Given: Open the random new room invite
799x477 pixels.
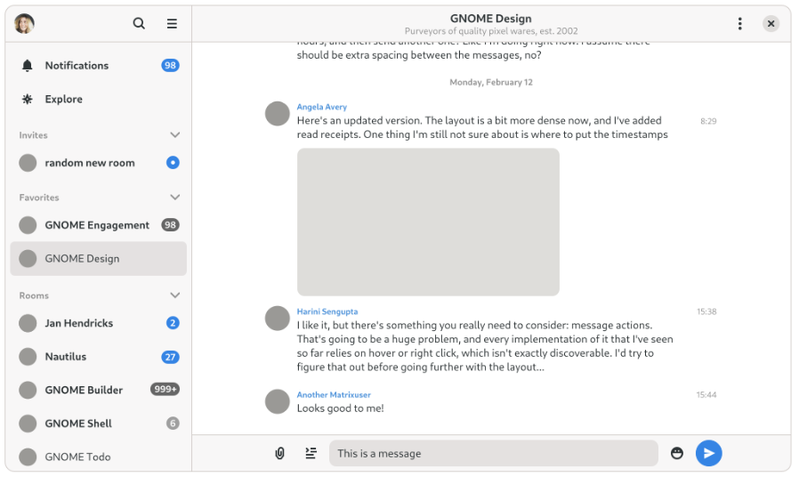Looking at the screenshot, I should click(98, 163).
